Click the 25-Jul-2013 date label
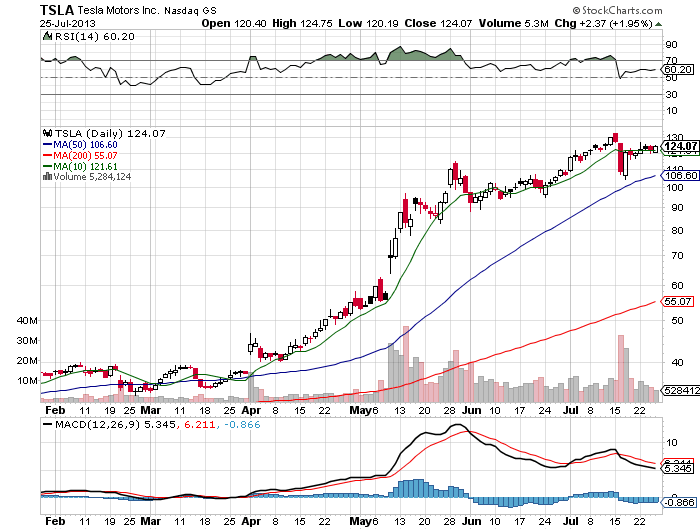Screen dimensions: 700x530 [x=67, y=24]
